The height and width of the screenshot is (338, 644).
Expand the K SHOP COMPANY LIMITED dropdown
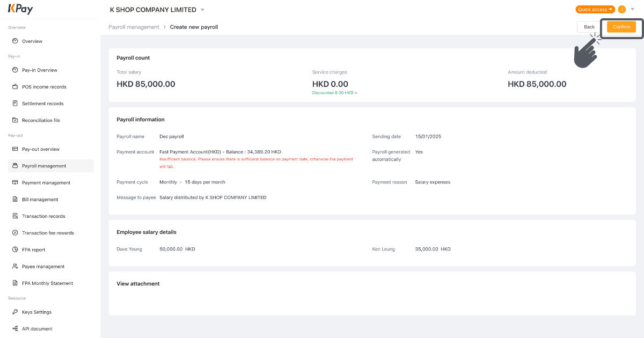[x=202, y=9]
